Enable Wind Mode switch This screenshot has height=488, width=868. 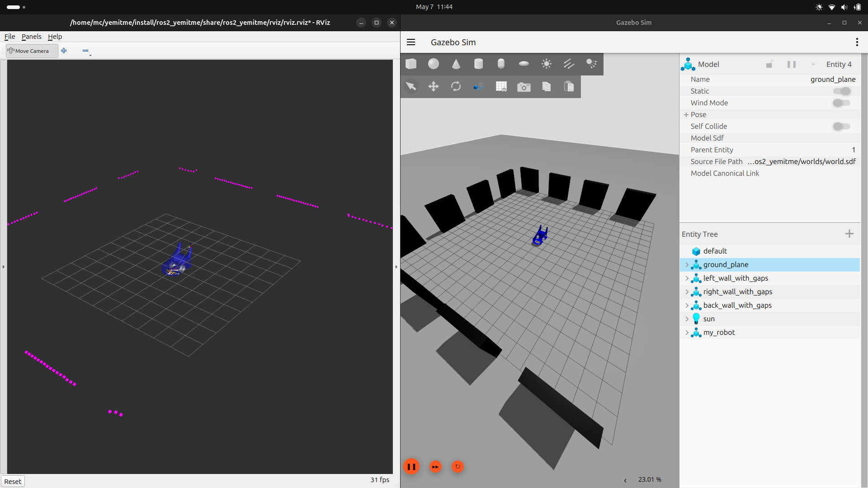841,103
